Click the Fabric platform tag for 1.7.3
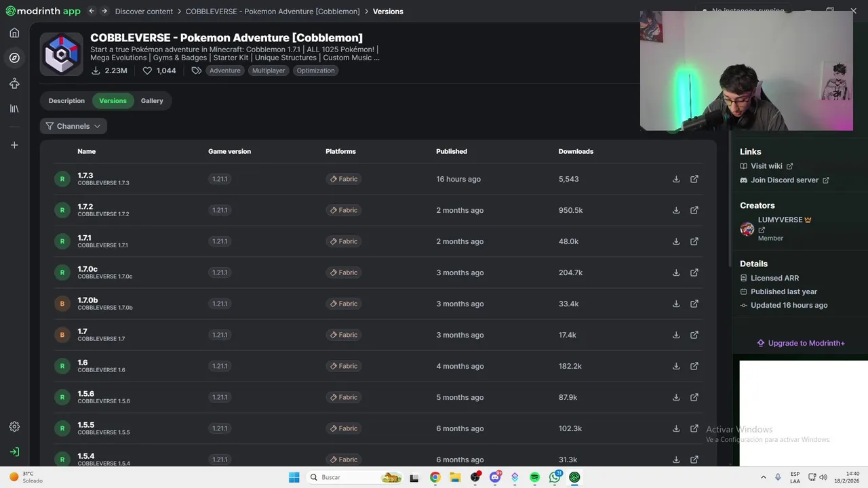Image resolution: width=868 pixels, height=488 pixels. point(344,179)
